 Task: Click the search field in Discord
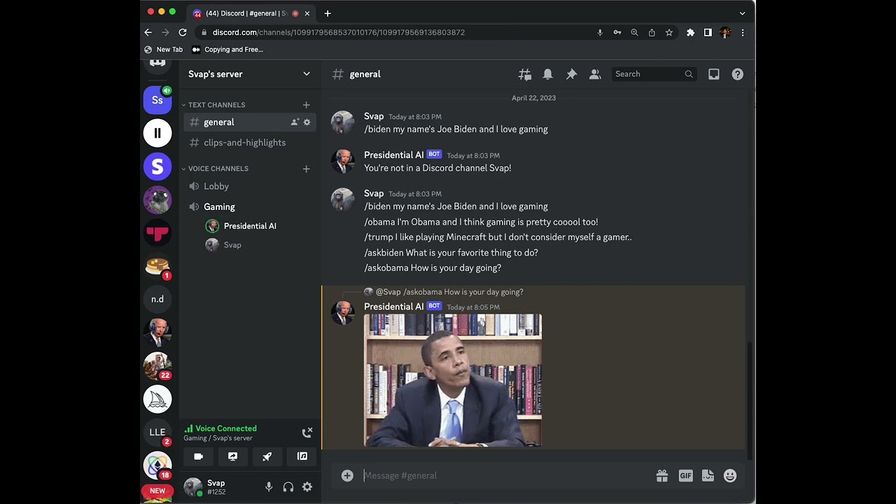654,74
